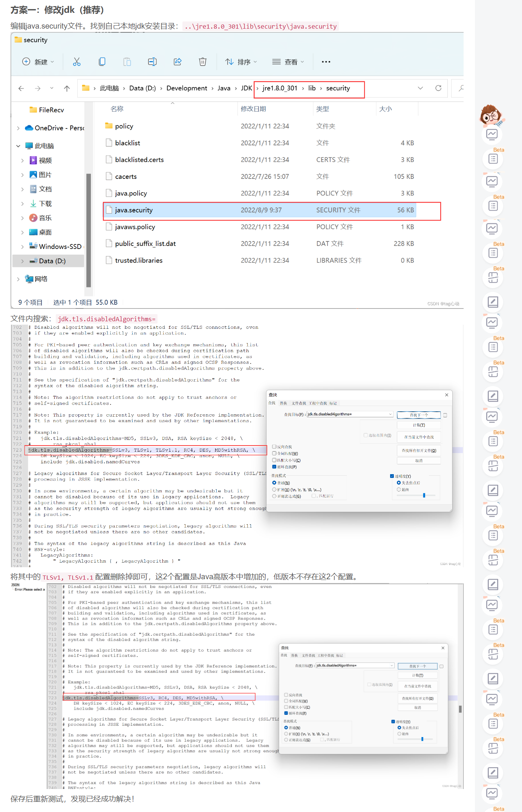Image resolution: width=522 pixels, height=812 pixels.
Task: Click the Share icon in Explorer toolbar
Action: (x=178, y=62)
